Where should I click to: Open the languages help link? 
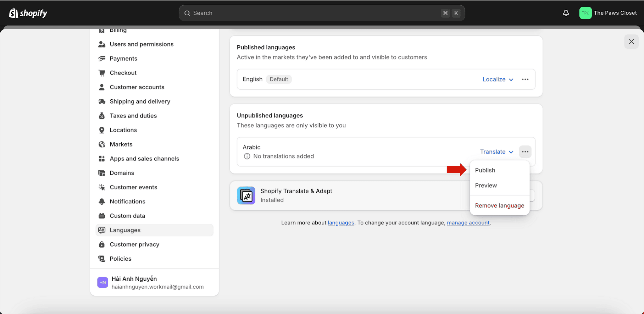[x=341, y=223]
